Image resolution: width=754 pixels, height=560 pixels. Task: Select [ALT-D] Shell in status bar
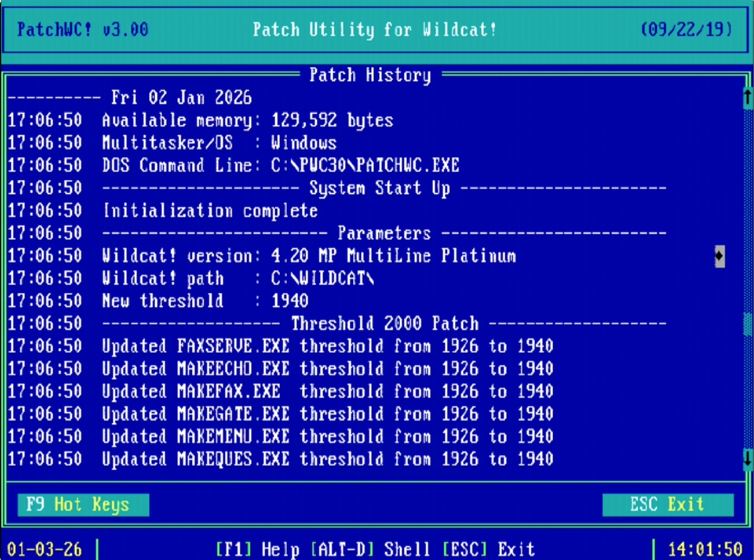tap(370, 549)
